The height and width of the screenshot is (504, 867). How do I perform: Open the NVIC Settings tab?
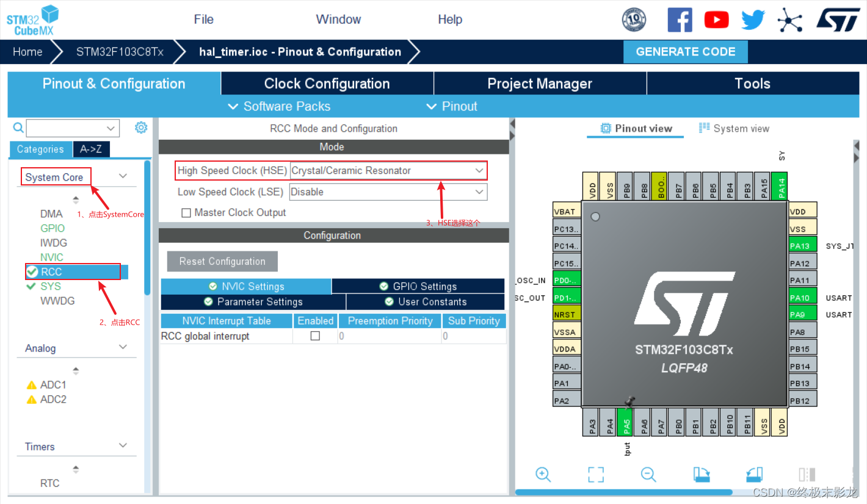tap(246, 286)
